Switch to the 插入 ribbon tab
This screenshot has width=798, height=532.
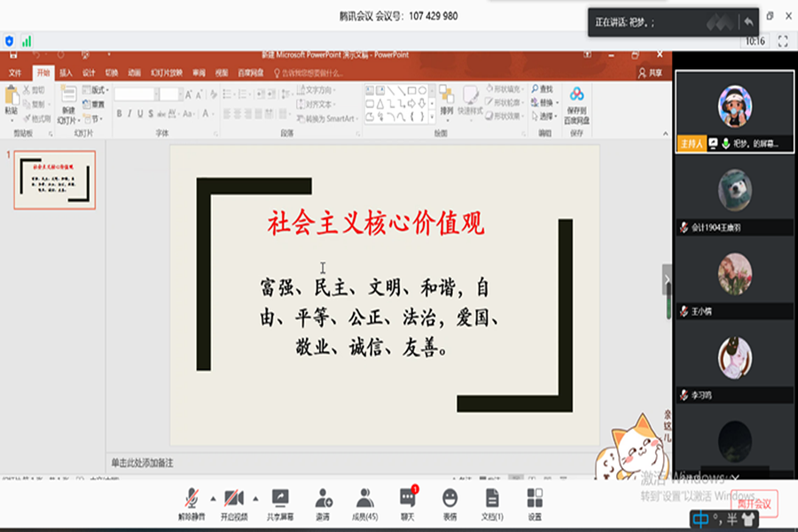(66, 73)
